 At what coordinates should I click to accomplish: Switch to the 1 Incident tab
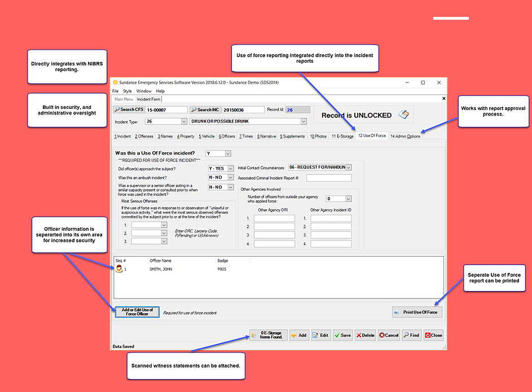click(x=122, y=136)
